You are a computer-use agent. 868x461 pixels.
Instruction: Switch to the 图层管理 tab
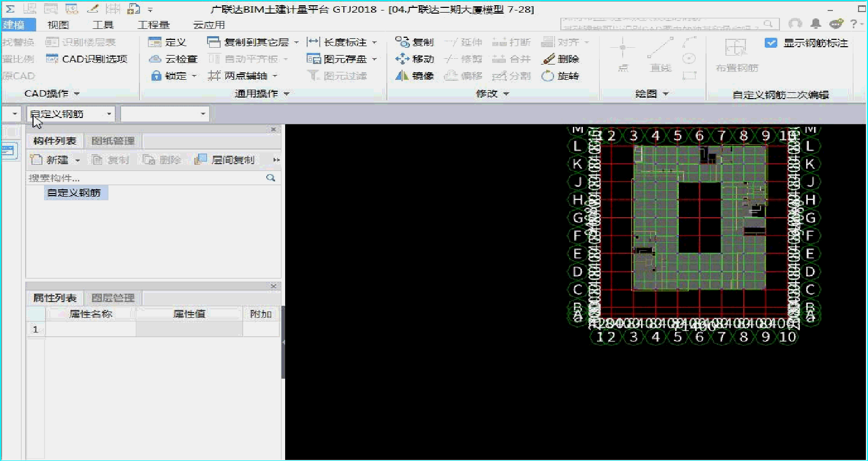[113, 298]
